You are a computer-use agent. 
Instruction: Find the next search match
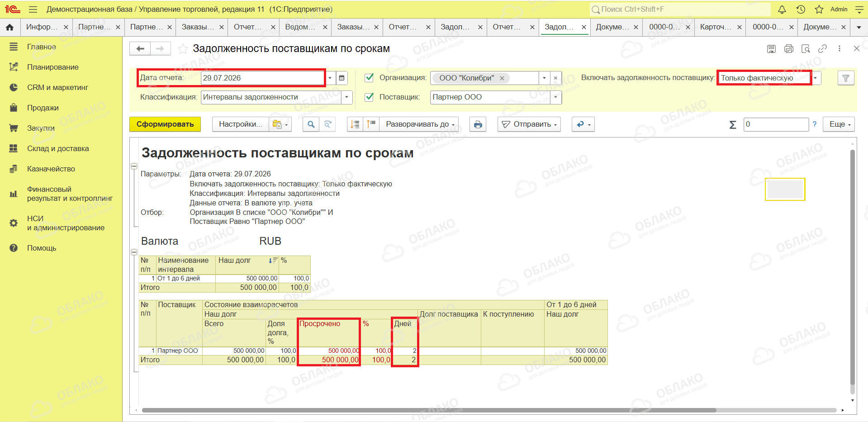point(328,124)
